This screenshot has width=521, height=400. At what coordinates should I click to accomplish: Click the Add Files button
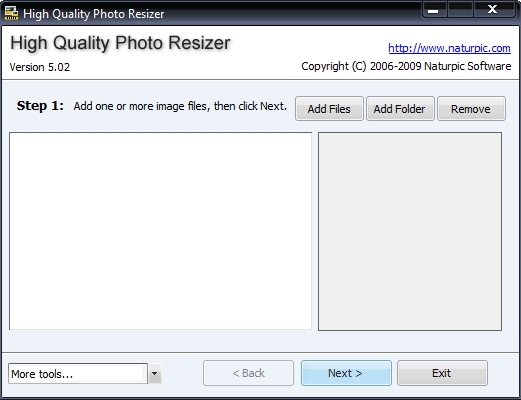click(329, 109)
